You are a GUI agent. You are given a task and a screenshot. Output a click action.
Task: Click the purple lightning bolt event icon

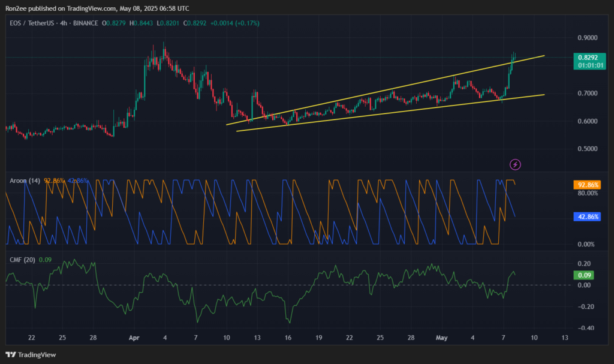click(514, 164)
